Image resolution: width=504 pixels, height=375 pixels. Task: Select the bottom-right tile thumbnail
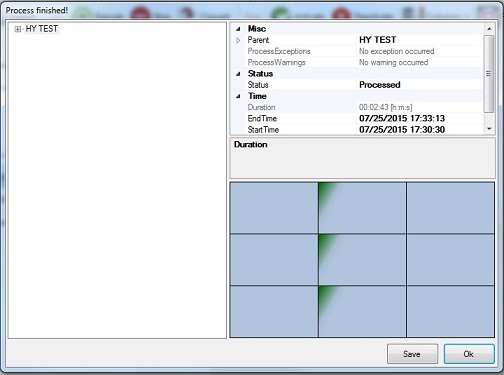(450, 312)
